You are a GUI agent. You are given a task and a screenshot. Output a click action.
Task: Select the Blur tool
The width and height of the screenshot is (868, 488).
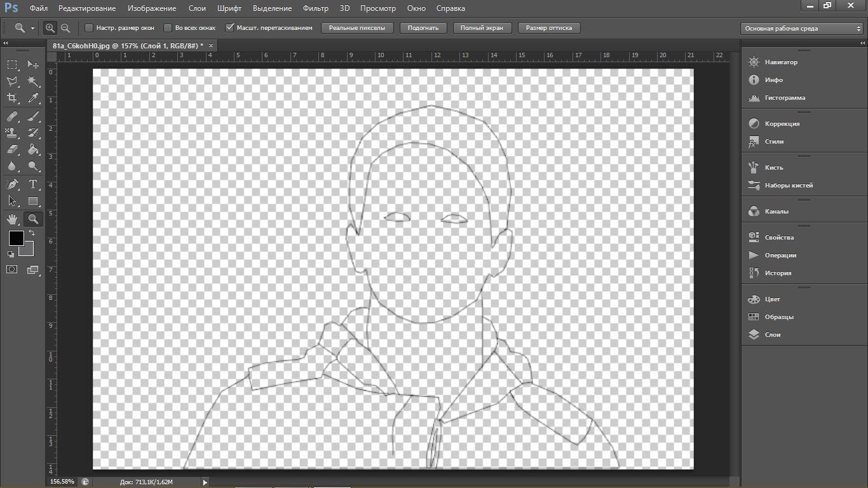pyautogui.click(x=12, y=166)
